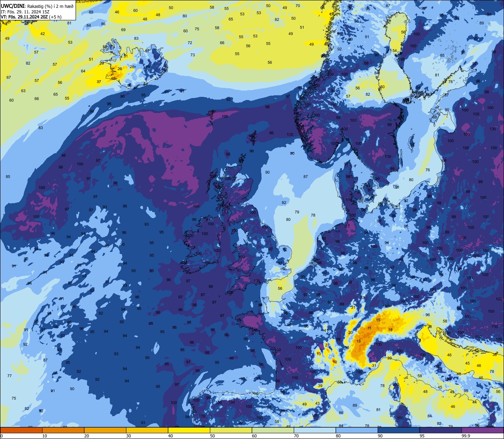Screen dimensions: 504x439
Task: Click the 60–70 pale green legend swatch
Action: point(273,430)
